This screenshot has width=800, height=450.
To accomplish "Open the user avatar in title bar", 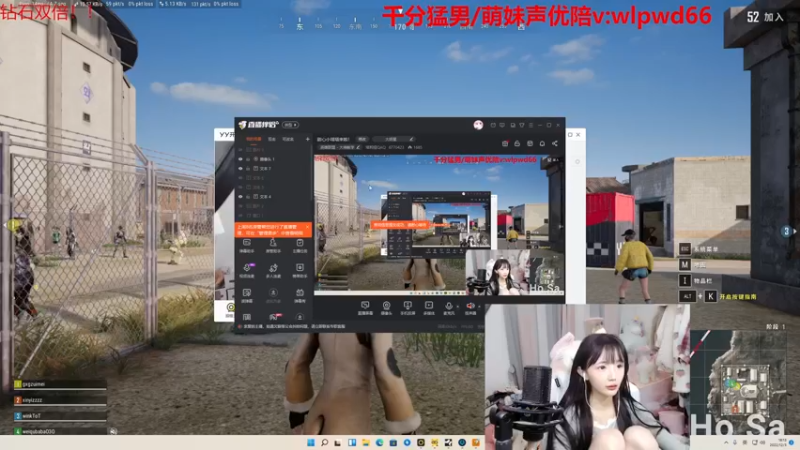I will coord(478,125).
